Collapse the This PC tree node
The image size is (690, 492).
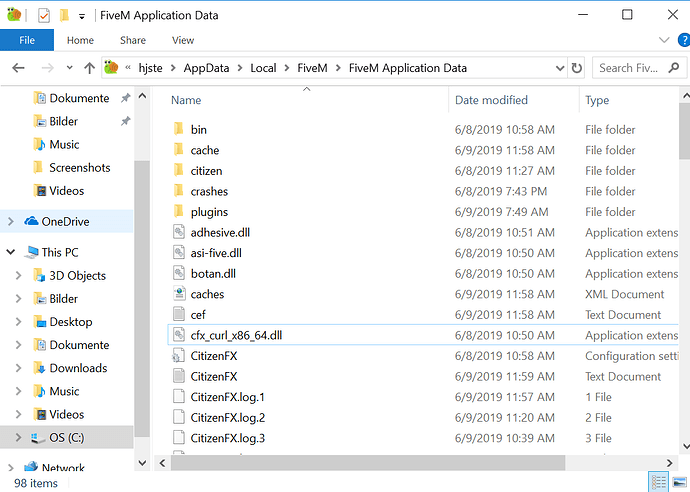tap(11, 252)
